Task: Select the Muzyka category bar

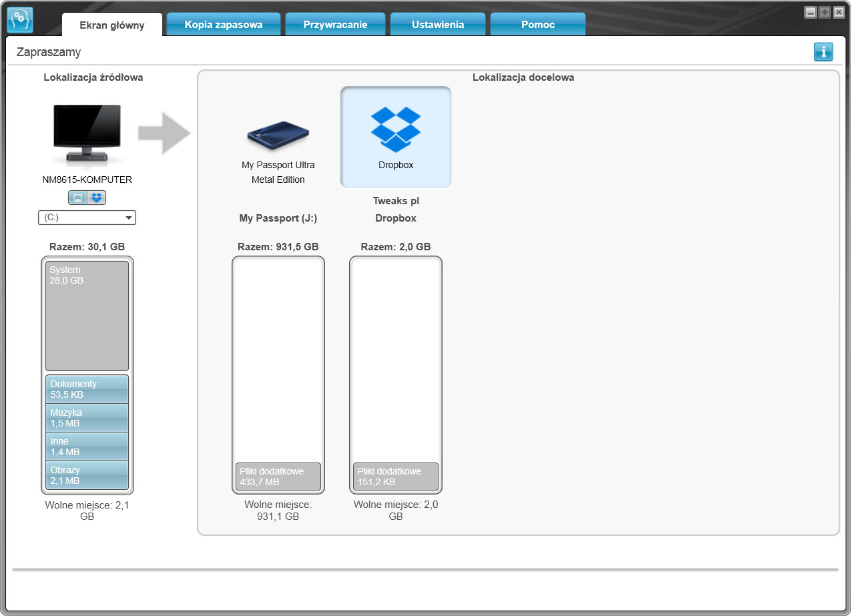Action: click(x=87, y=418)
